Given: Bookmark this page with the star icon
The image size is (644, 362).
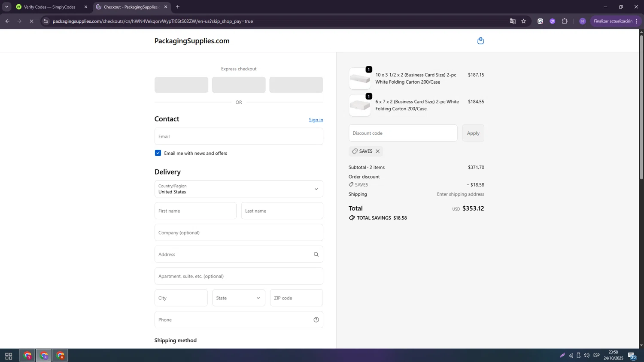Looking at the screenshot, I should pos(523,21).
